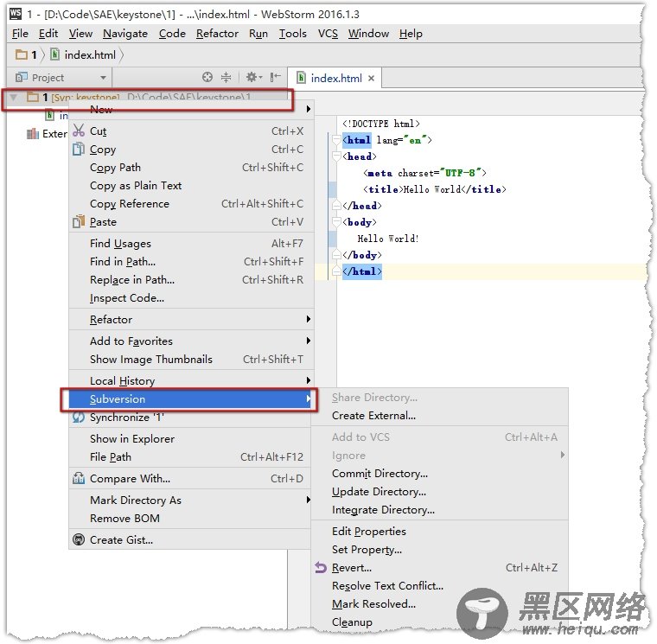Select the highlighted Subversion menu item

click(x=192, y=399)
